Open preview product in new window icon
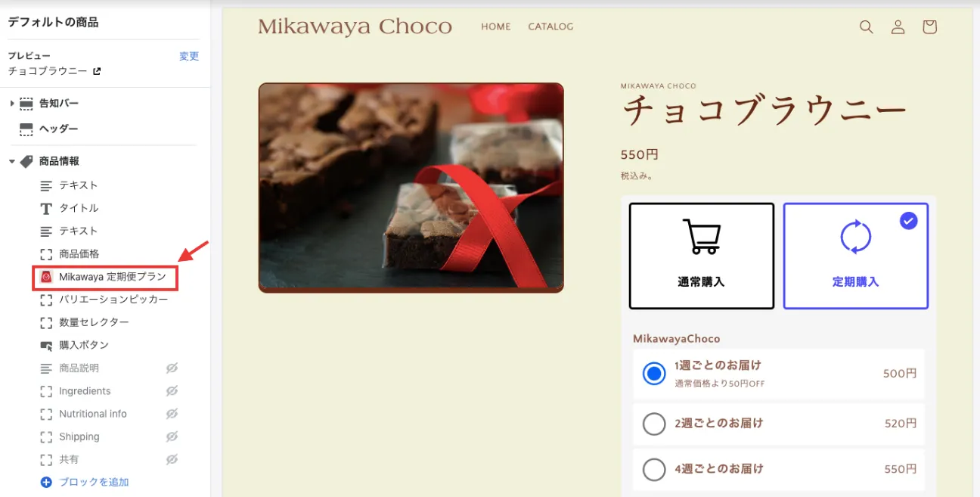Viewport: 980px width, 497px height. point(97,71)
